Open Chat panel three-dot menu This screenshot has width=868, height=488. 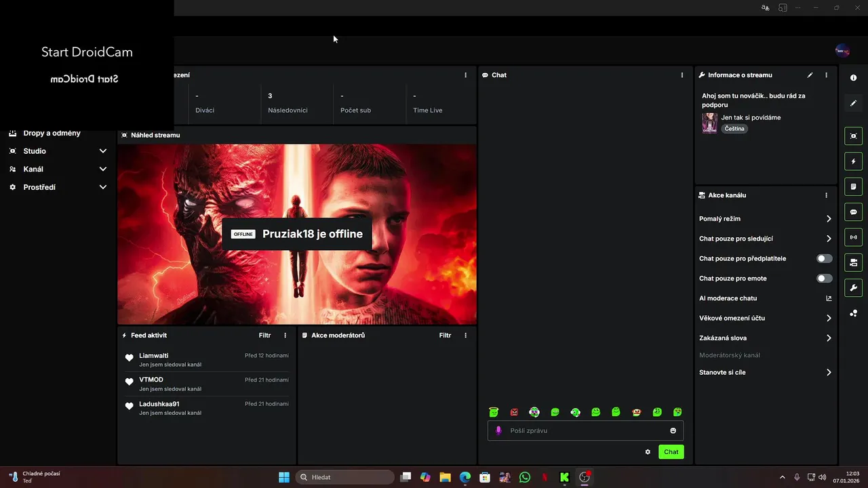pos(682,75)
